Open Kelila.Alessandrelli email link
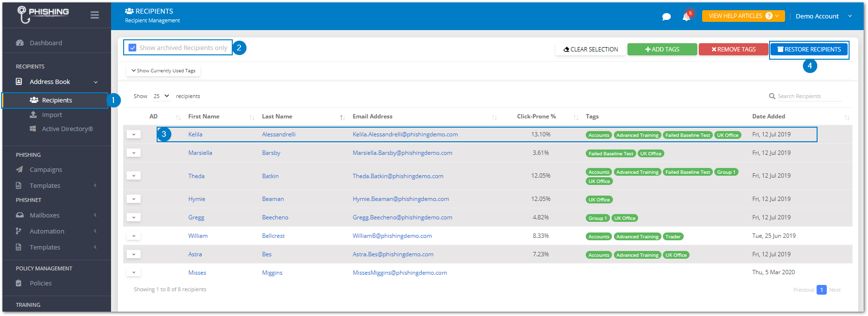The height and width of the screenshot is (316, 868). 405,134
